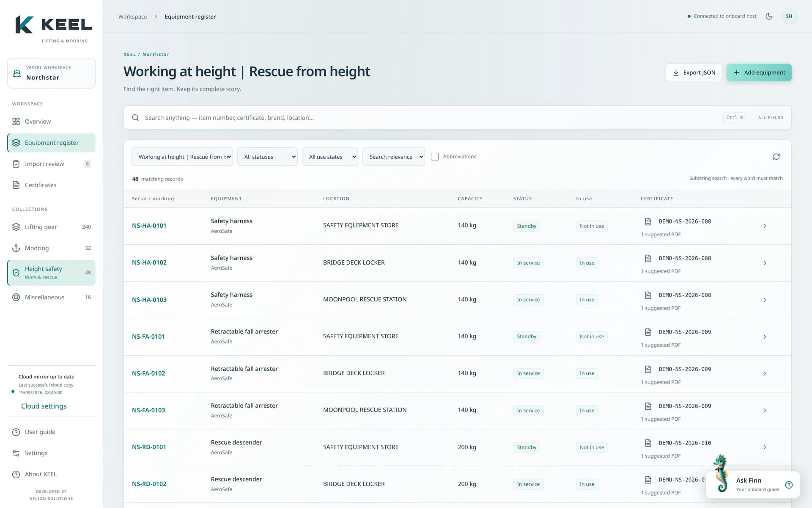Open Settings in the sidebar

coord(51,453)
